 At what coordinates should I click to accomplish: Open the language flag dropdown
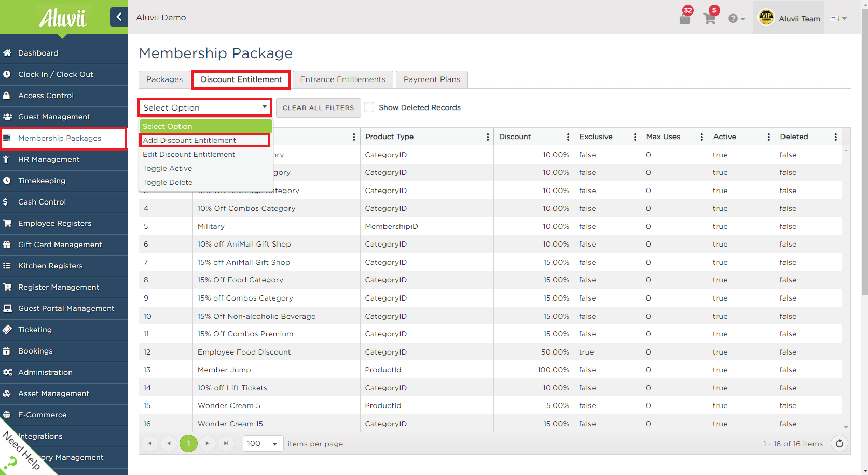click(838, 18)
